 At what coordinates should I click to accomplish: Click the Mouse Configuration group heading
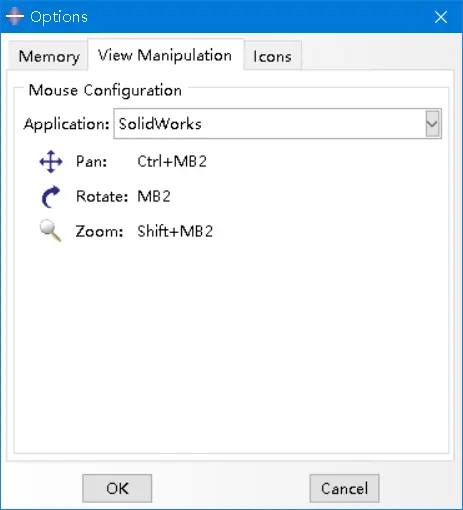point(105,90)
